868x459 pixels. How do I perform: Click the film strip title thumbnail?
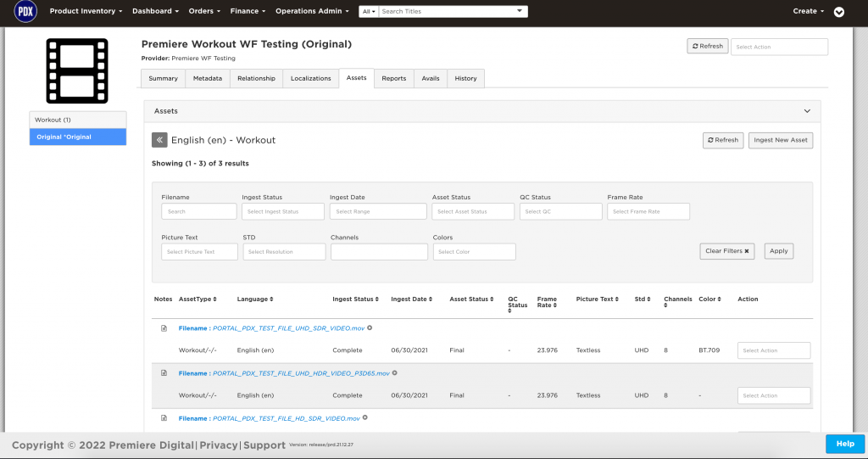pyautogui.click(x=77, y=71)
